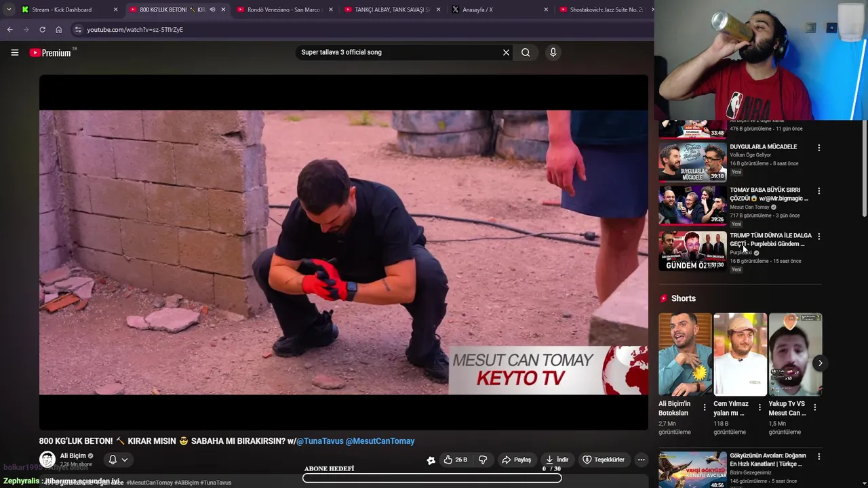Image resolution: width=868 pixels, height=488 pixels.
Task: Open DUYGULARLA MÜCADELE video title
Action: 763,147
